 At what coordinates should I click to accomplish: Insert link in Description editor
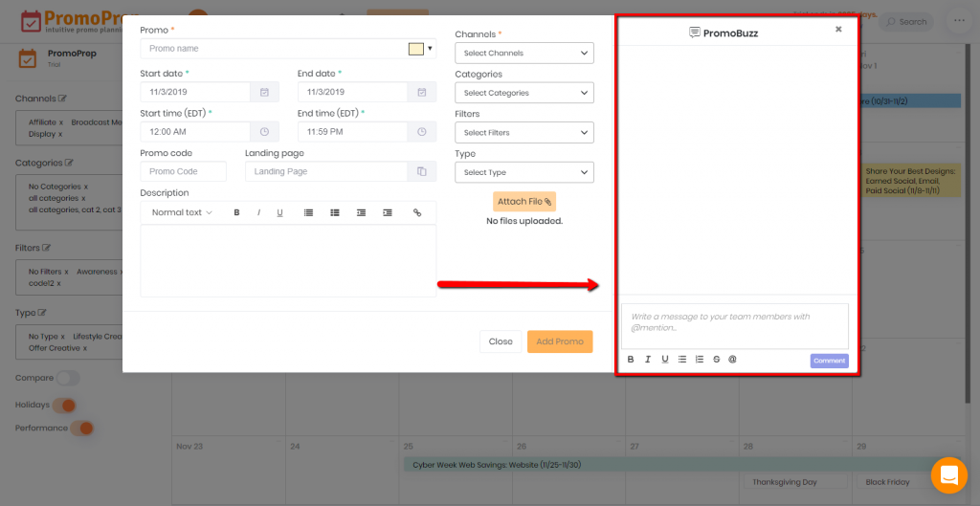click(417, 212)
